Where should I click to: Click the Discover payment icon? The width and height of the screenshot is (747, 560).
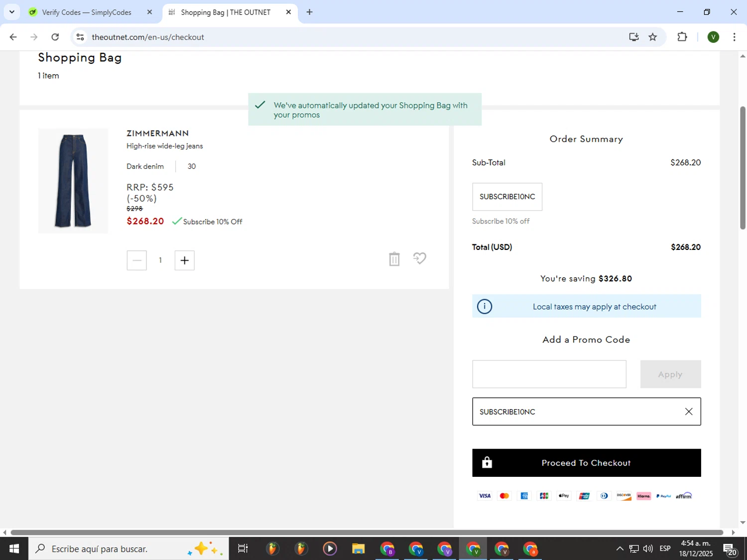click(x=624, y=496)
